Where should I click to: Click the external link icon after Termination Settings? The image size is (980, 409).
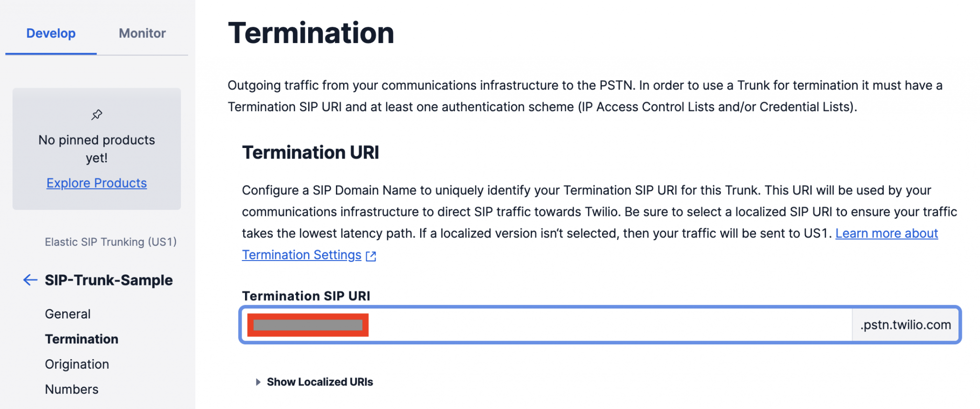click(371, 256)
